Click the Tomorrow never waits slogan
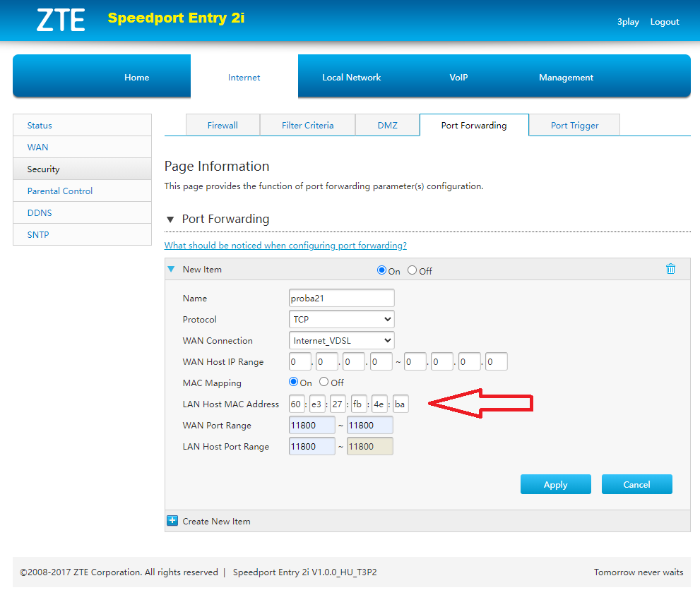The height and width of the screenshot is (595, 700). point(639,572)
